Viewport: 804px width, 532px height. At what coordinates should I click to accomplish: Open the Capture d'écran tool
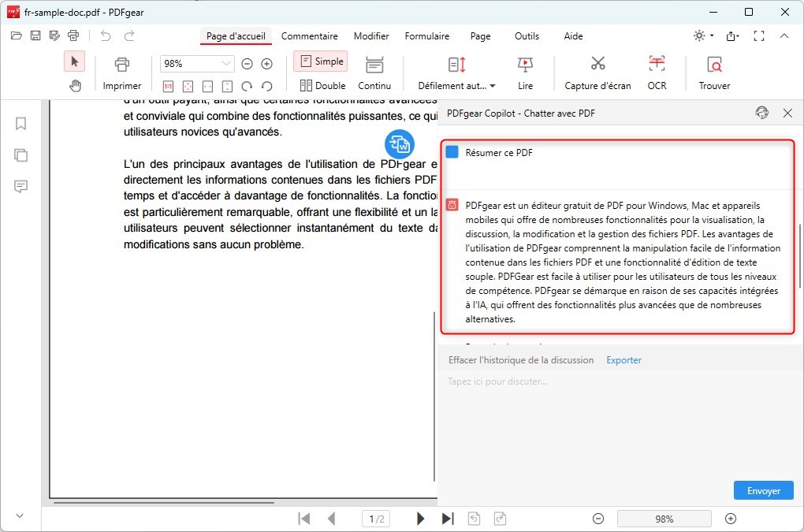[x=597, y=72]
